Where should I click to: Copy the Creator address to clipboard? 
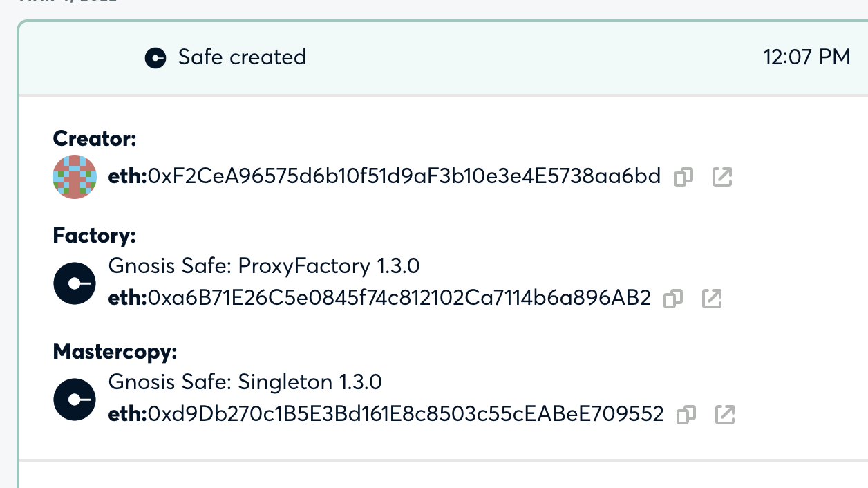683,178
